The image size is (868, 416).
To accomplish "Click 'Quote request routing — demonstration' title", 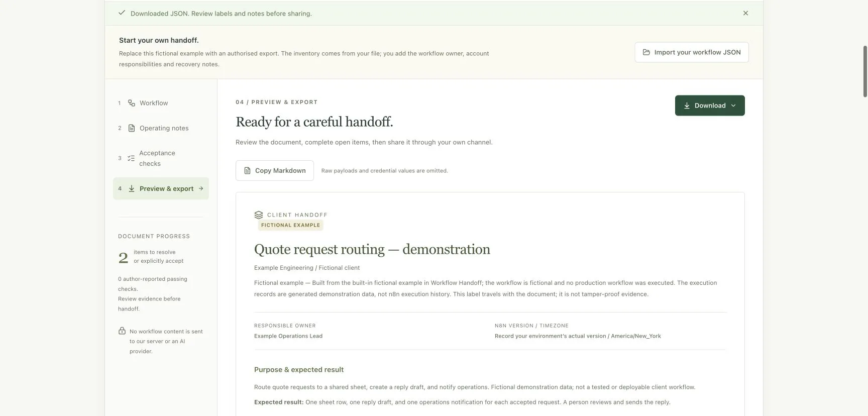I will [372, 249].
